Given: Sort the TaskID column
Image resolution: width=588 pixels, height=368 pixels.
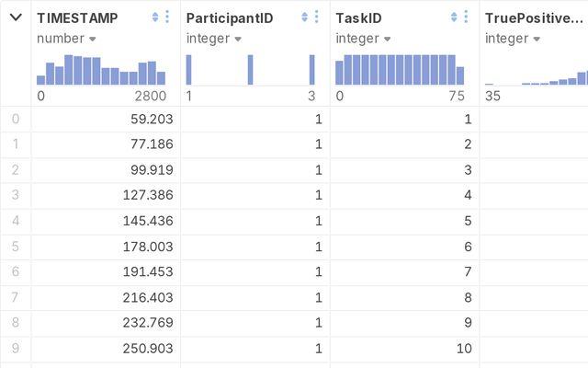Looking at the screenshot, I should [455, 17].
